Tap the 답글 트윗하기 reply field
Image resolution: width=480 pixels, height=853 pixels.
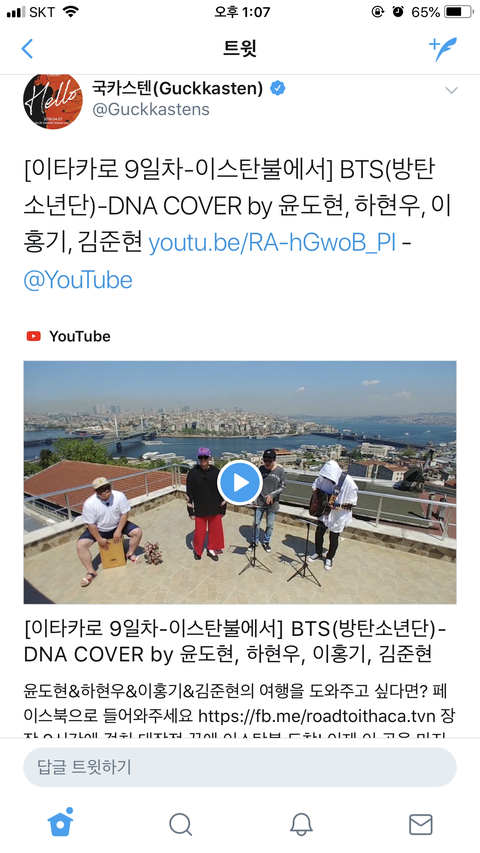point(239,767)
